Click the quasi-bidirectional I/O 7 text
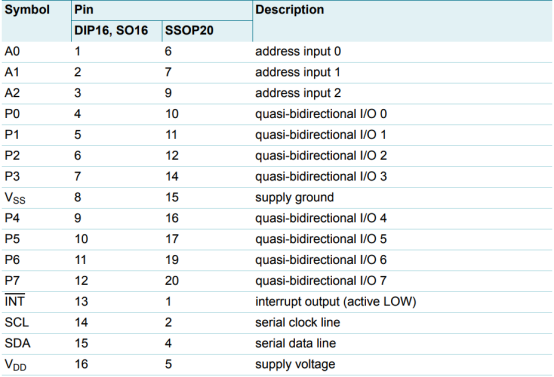The height and width of the screenshot is (377, 554). (321, 281)
